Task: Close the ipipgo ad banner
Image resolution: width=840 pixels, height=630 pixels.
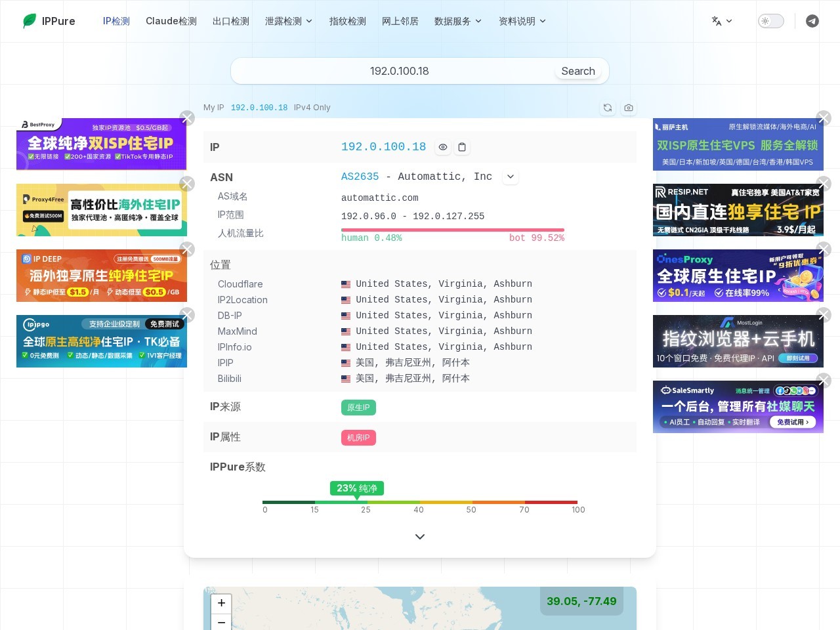Action: pos(187,315)
